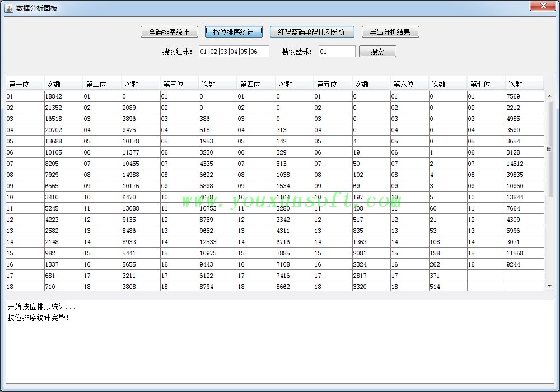Open 红码蓝码单码比例分析
Image resolution: width=560 pixels, height=392 pixels.
pos(312,32)
